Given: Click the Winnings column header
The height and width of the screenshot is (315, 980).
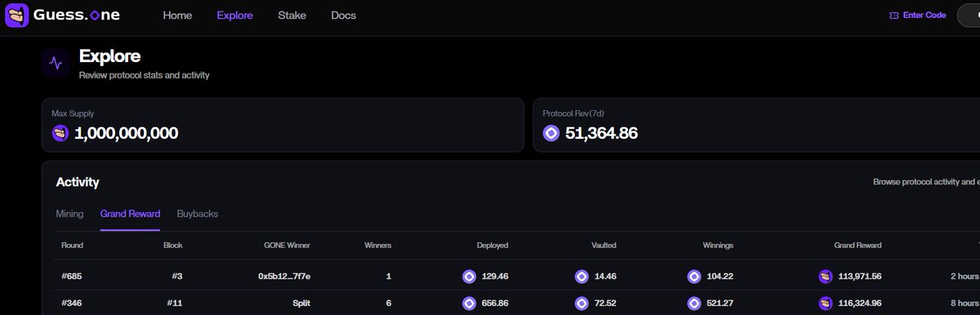Looking at the screenshot, I should pos(718,245).
